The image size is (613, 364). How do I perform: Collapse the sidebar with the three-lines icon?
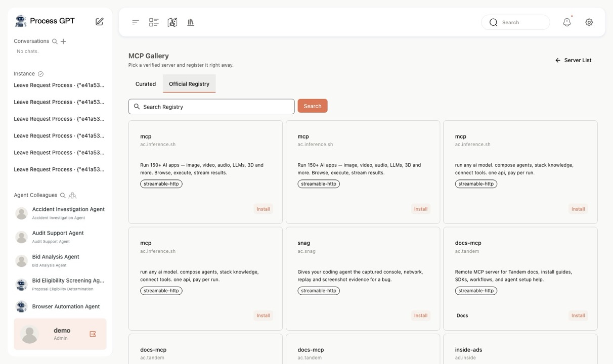(136, 22)
